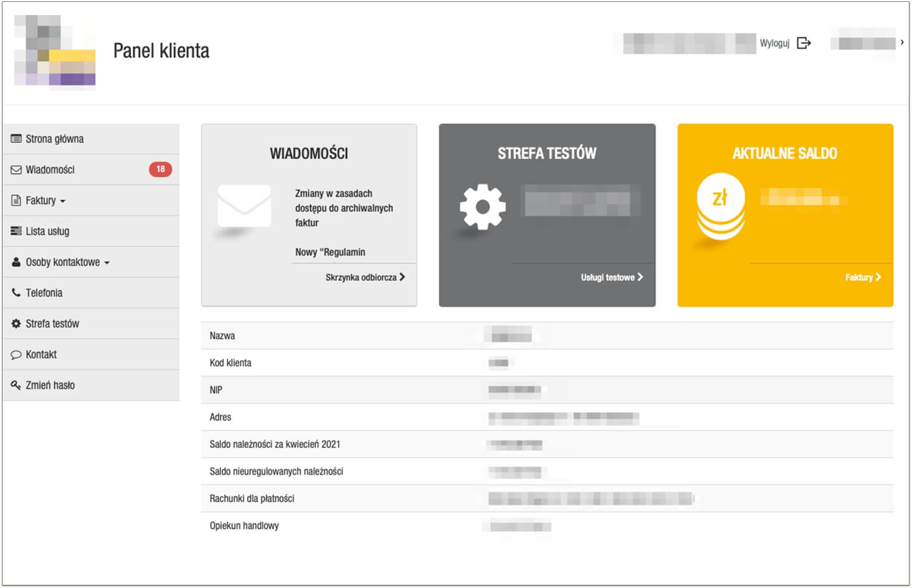Click the Panel klienta page title
This screenshot has height=588, width=912.
161,51
